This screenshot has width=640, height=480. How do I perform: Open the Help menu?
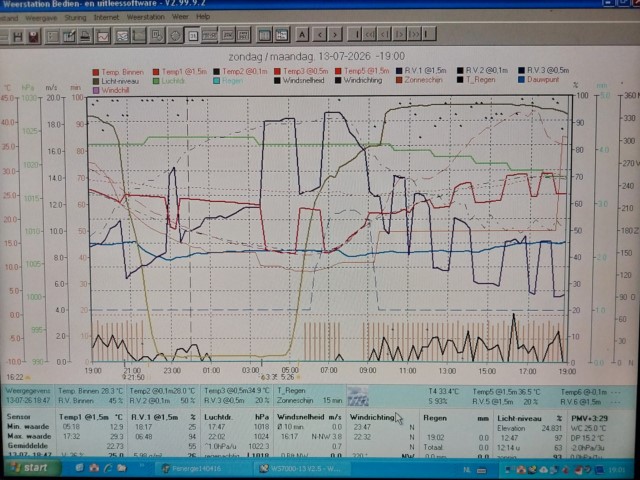click(203, 17)
